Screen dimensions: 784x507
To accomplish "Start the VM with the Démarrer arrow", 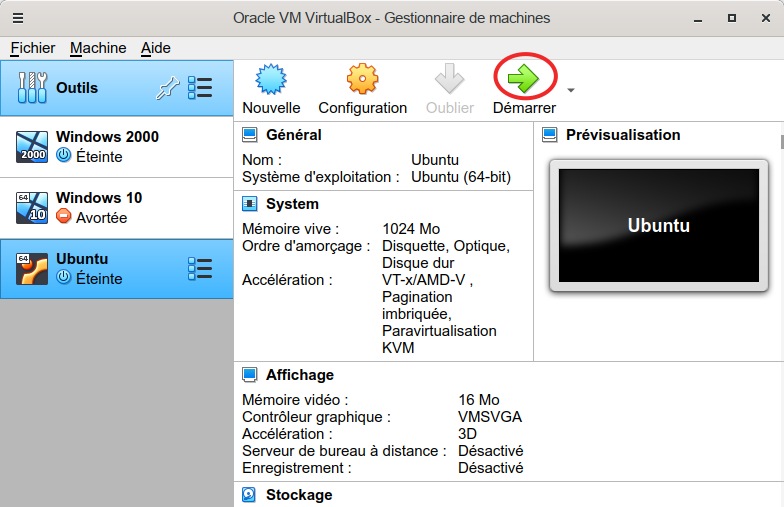I will [x=524, y=79].
